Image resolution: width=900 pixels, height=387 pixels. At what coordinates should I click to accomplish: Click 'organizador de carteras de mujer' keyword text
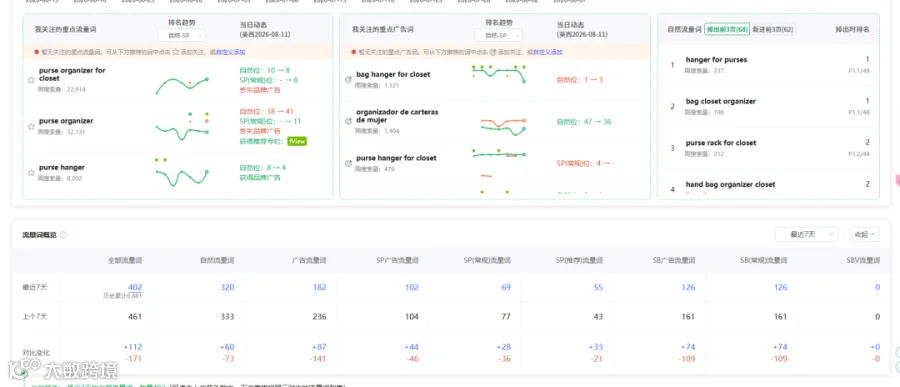[x=397, y=116]
